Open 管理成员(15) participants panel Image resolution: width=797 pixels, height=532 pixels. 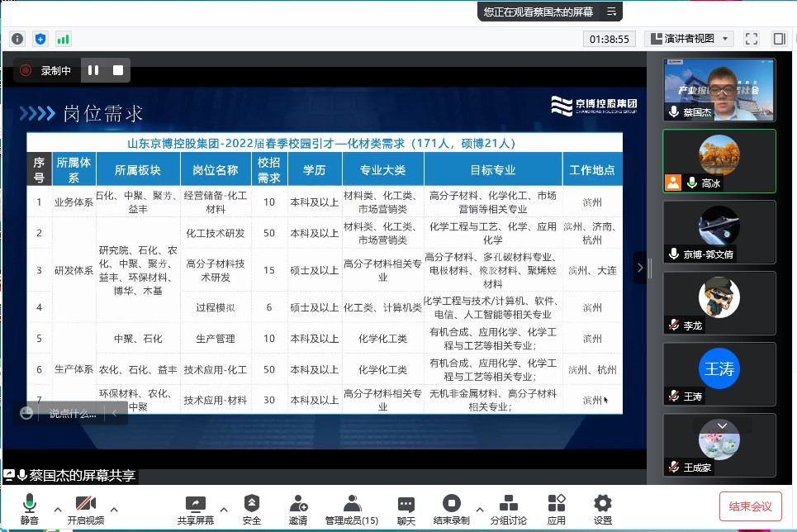click(x=352, y=509)
